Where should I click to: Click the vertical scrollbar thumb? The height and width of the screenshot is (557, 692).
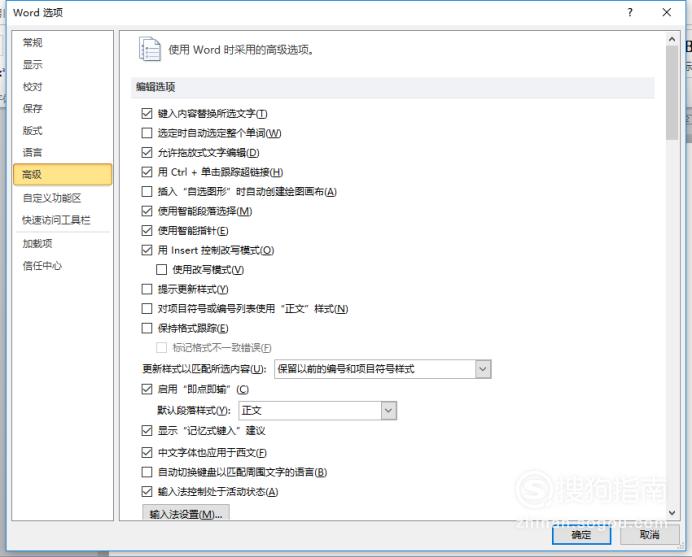click(672, 92)
